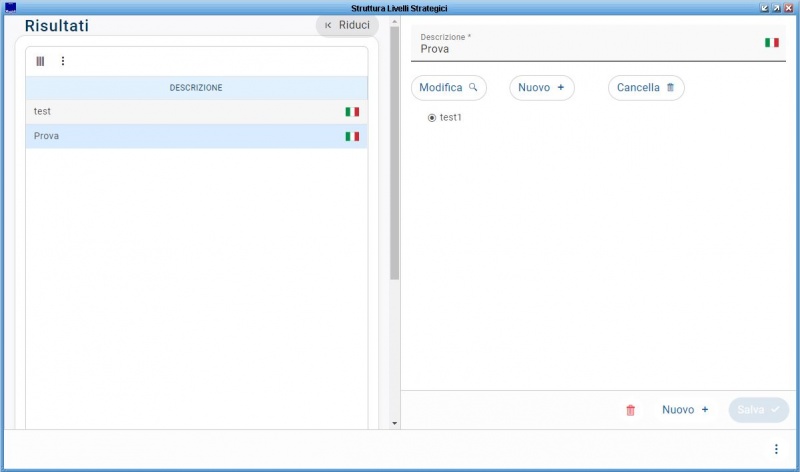Maximize the Struttura Livelli Strategici window
This screenshot has height=472, width=800.
[776, 8]
